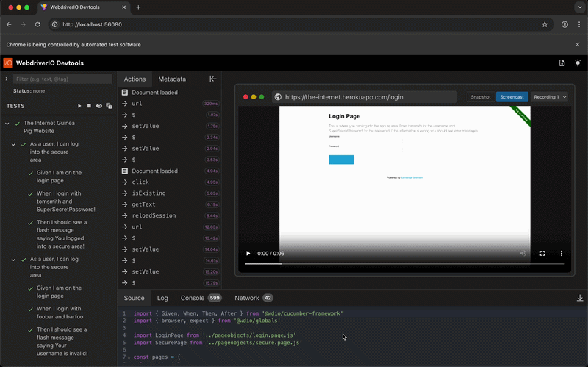Run all tests with the play icon

pyautogui.click(x=79, y=106)
